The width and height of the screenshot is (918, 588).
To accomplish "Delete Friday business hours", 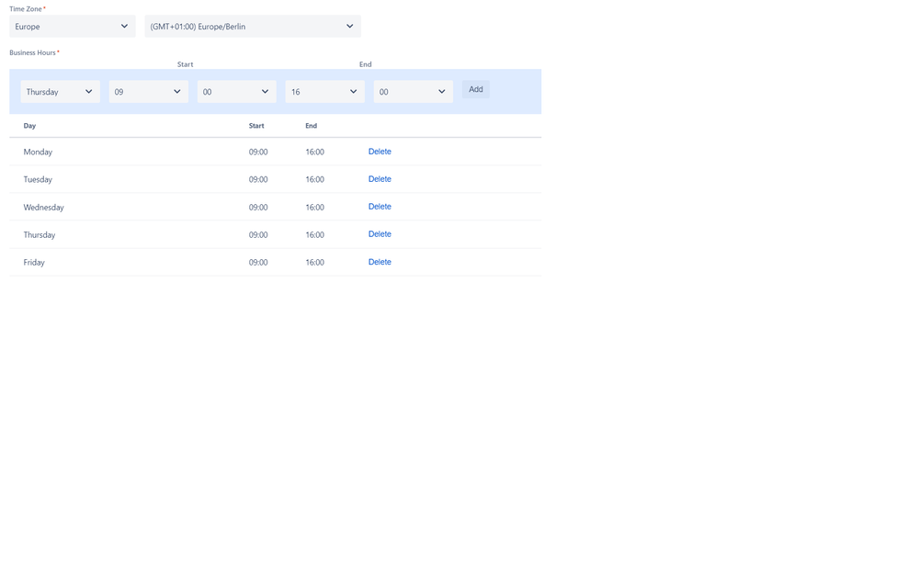I will click(x=380, y=261).
